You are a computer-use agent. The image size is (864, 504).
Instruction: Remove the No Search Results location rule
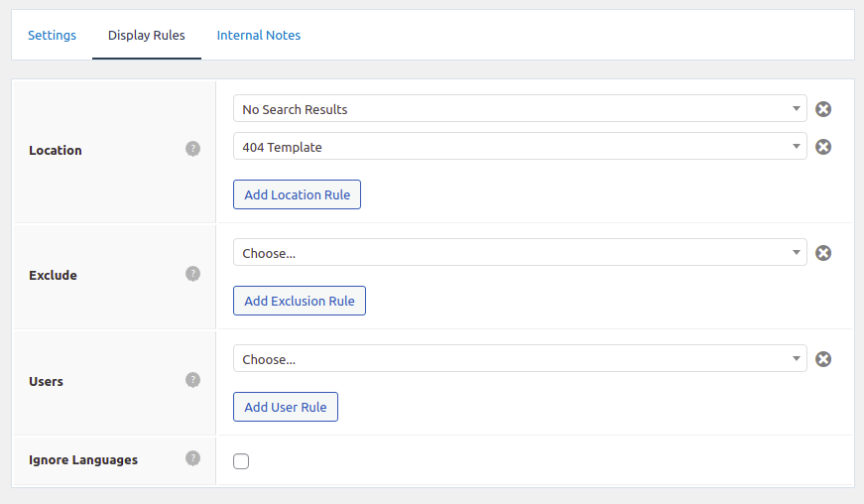(x=823, y=109)
